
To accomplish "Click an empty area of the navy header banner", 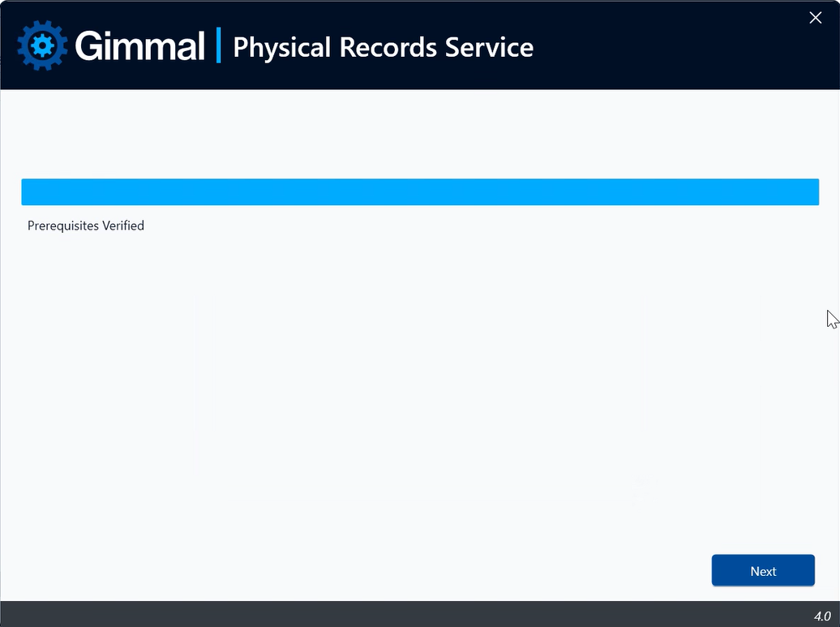I will point(670,45).
